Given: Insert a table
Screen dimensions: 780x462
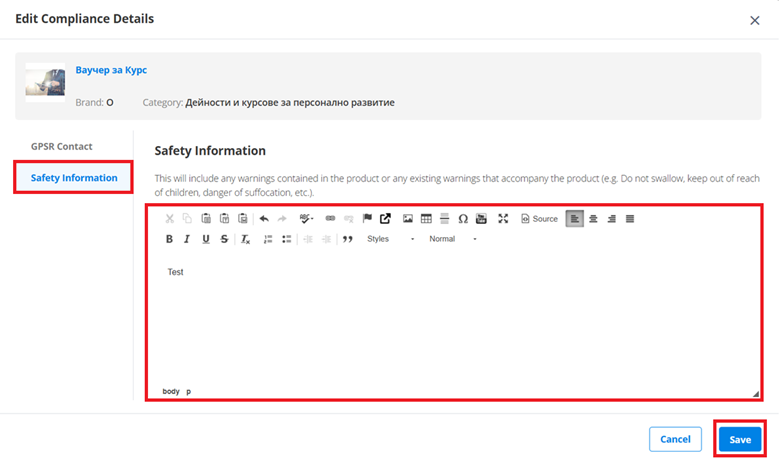Looking at the screenshot, I should pyautogui.click(x=426, y=219).
